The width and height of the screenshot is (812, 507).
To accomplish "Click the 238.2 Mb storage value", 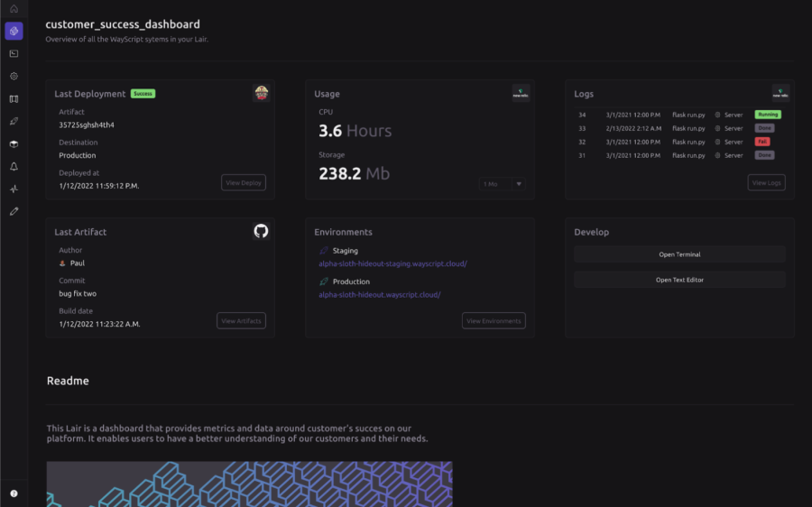I will [x=354, y=173].
